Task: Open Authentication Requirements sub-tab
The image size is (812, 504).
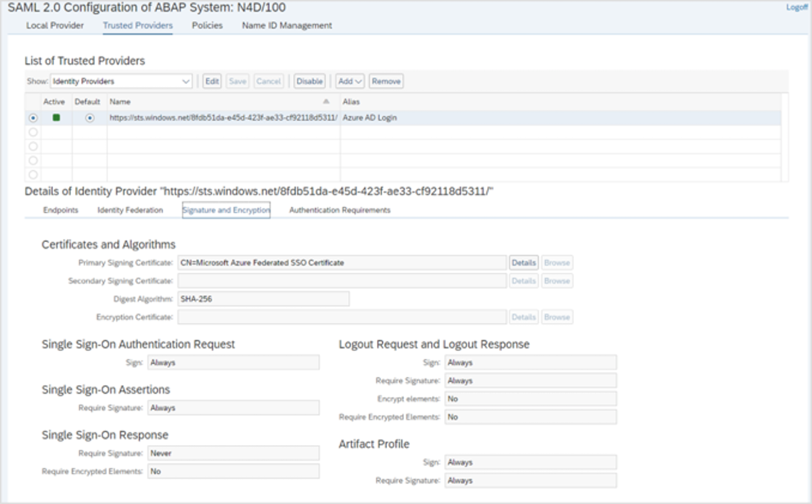Action: [340, 210]
